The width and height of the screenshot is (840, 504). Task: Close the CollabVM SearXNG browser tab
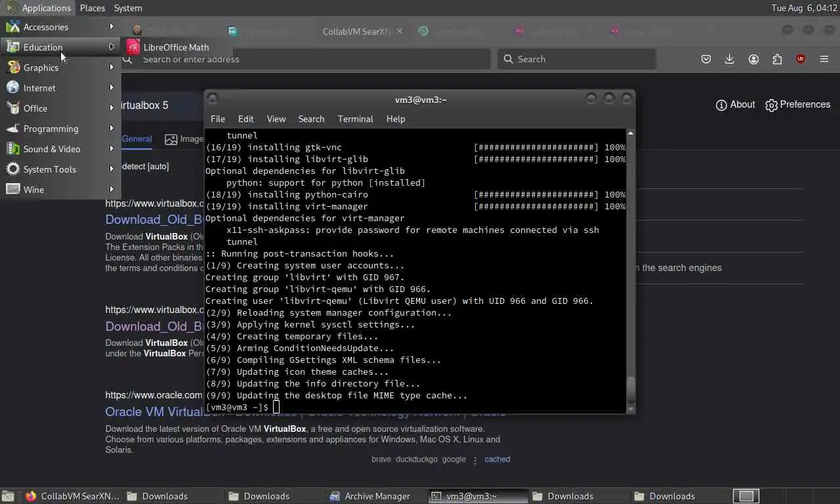(x=400, y=31)
